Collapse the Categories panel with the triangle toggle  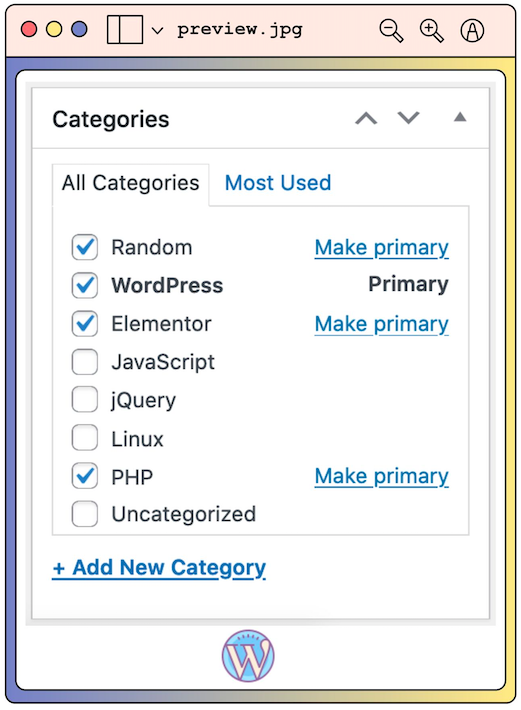(x=460, y=117)
